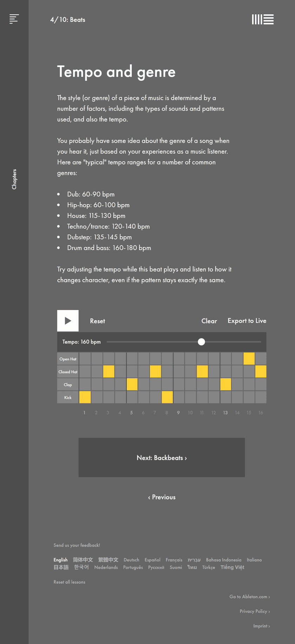
Task: Activate a Closed Hat on step 9
Action: (178, 371)
